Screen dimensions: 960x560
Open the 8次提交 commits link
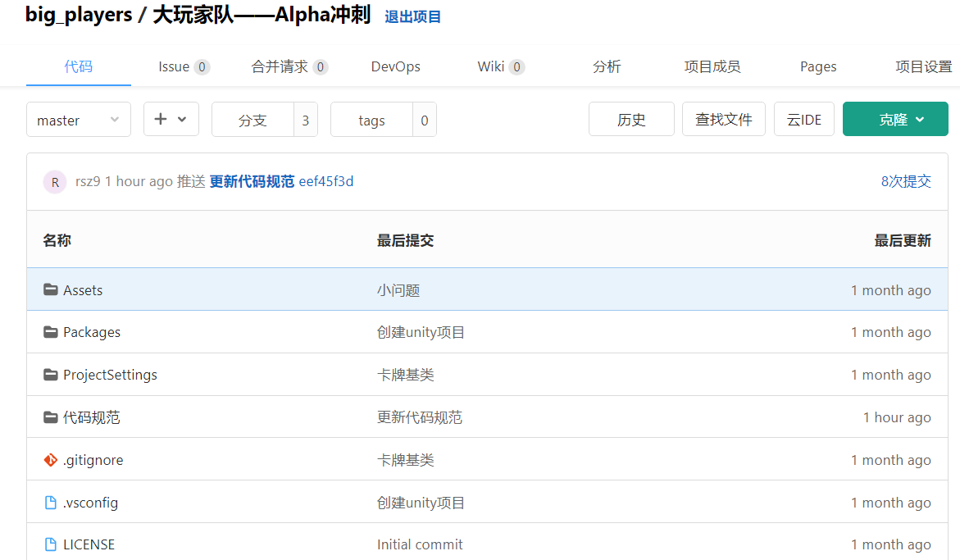[x=906, y=181]
